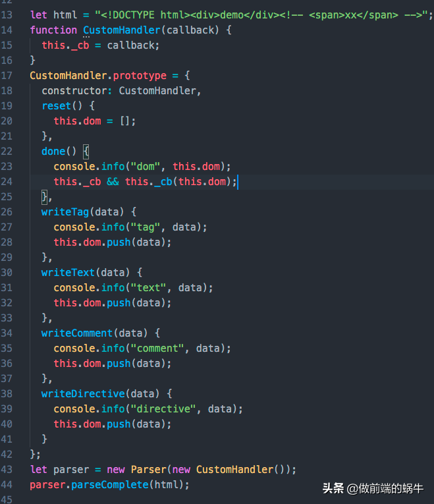Click line number 30 in the gutter
The image size is (434, 504).
click(x=7, y=273)
